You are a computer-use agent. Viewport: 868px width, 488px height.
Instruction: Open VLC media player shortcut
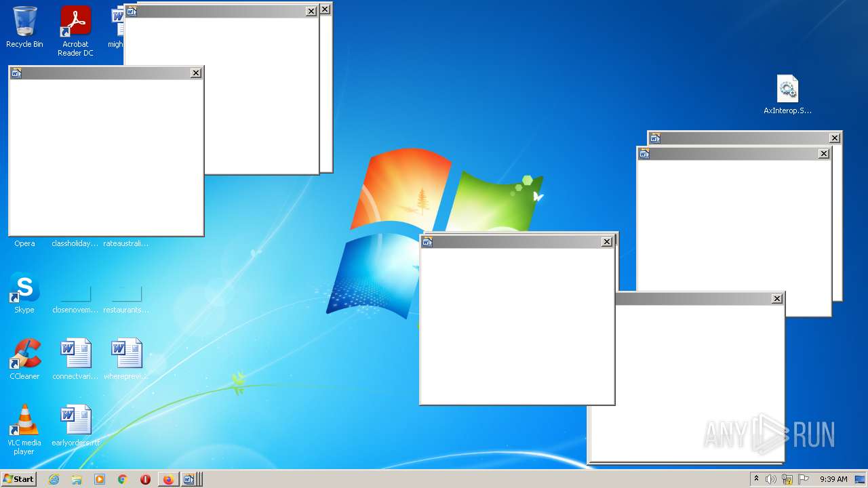[x=24, y=430]
